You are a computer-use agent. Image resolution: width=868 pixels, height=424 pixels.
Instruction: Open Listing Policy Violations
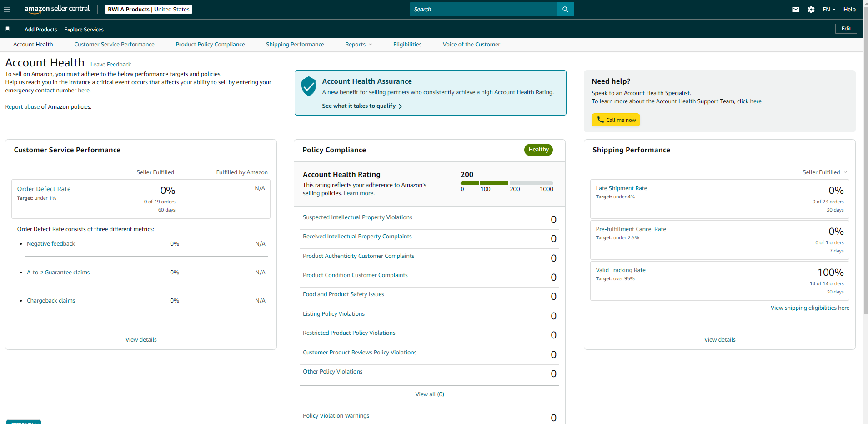coord(334,314)
